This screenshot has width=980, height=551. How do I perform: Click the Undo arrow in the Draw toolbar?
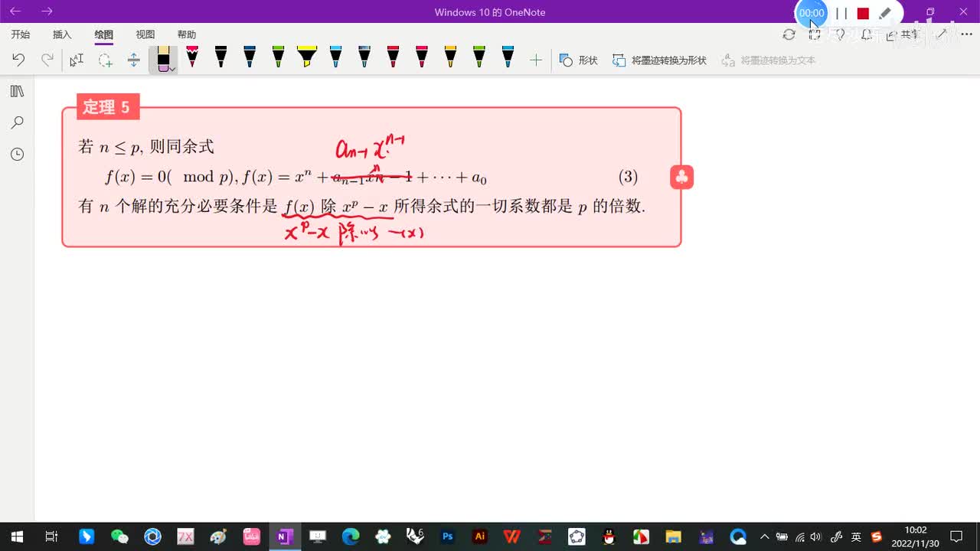pyautogui.click(x=18, y=60)
